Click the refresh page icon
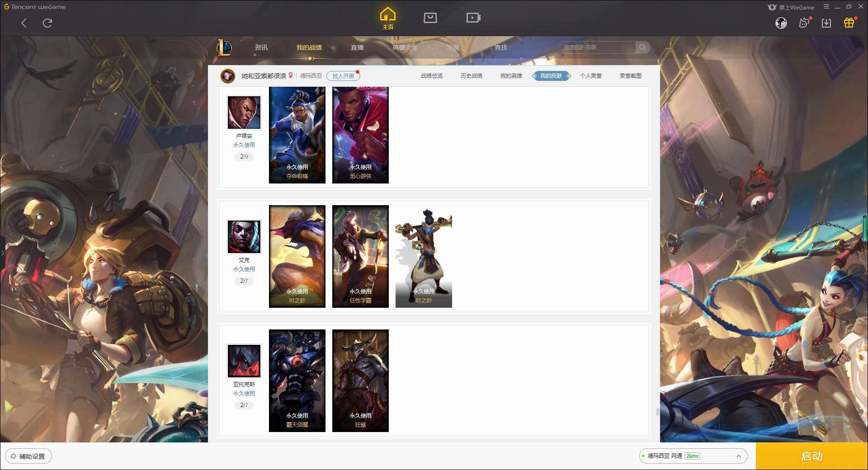868x470 pixels. [x=47, y=23]
